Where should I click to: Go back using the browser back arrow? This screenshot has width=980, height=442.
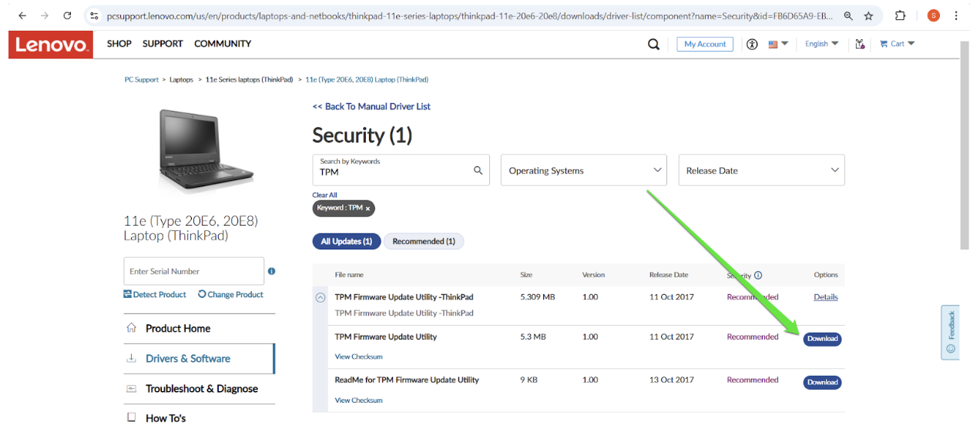[22, 15]
